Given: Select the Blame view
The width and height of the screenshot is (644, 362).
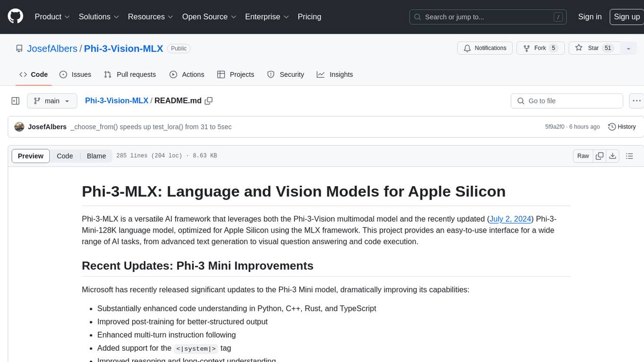Looking at the screenshot, I should (96, 156).
